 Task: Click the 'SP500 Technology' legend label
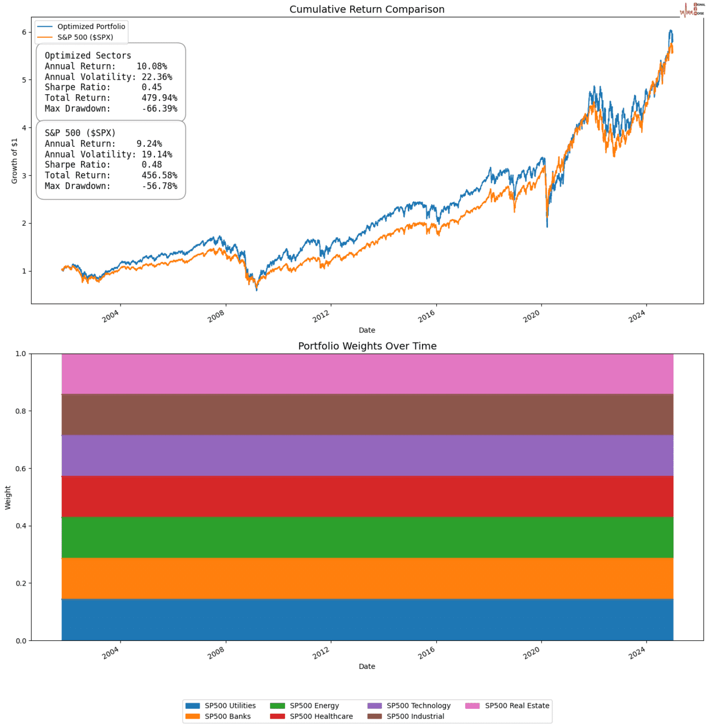(419, 706)
